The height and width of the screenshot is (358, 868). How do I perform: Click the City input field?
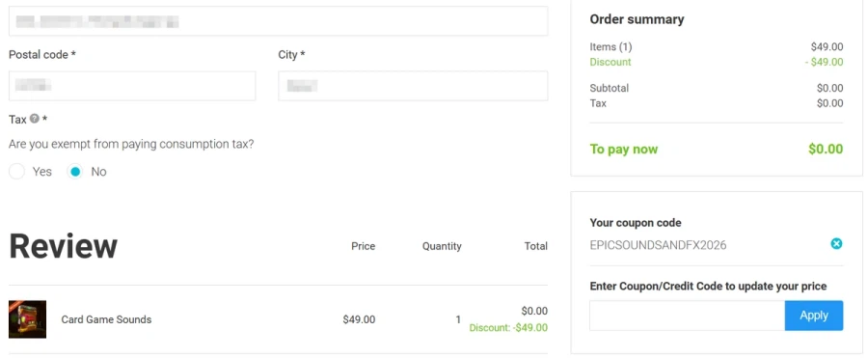click(x=413, y=86)
